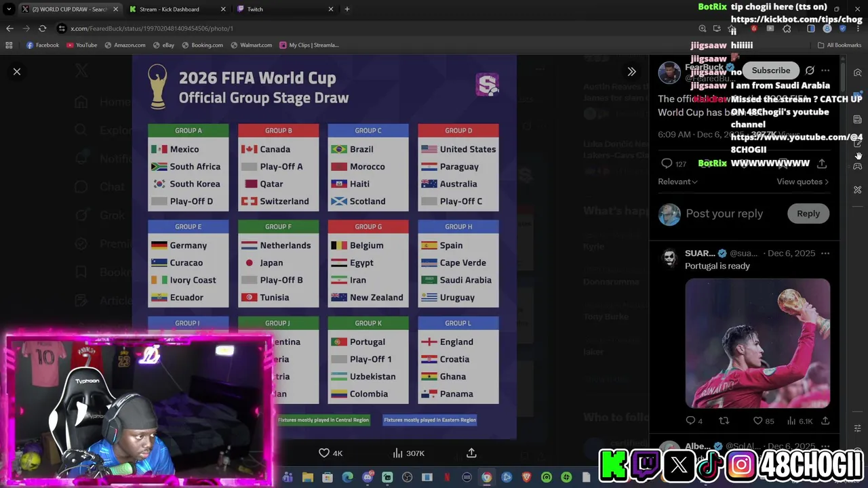Click the Subscribe button on FearBuck's post
The image size is (868, 488).
(x=771, y=70)
